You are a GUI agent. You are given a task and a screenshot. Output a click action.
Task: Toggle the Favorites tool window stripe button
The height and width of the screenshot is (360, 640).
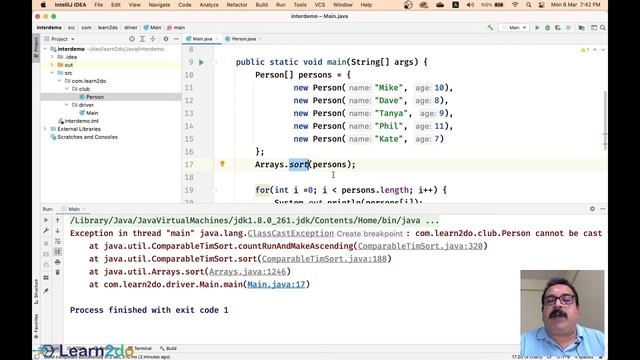tap(36, 327)
